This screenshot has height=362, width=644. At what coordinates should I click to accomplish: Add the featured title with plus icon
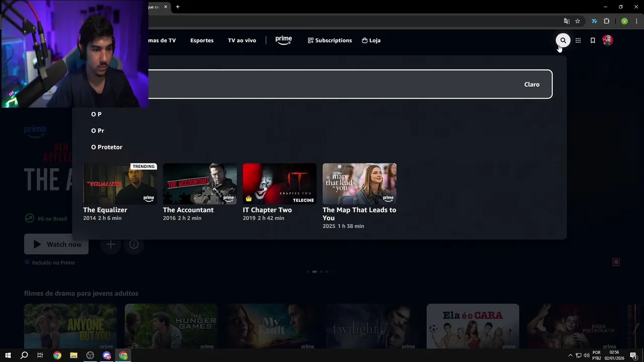click(111, 244)
